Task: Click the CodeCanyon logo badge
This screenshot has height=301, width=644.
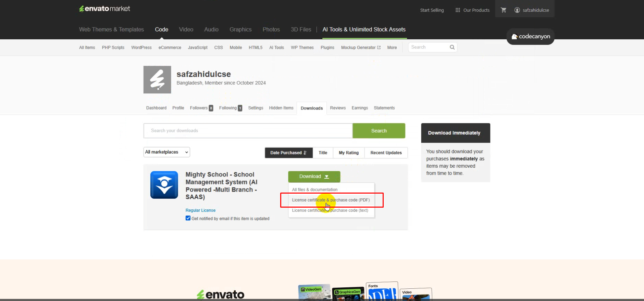Action: point(530,37)
